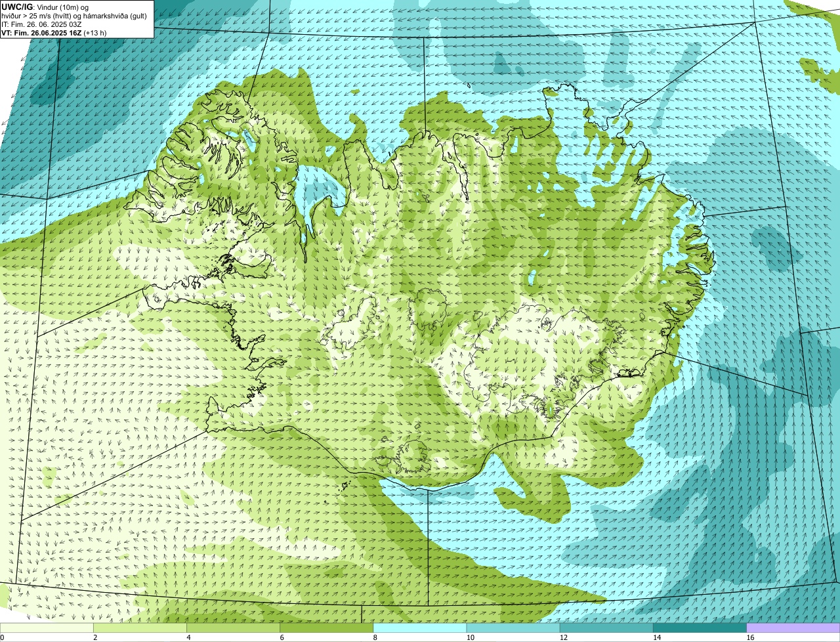Click the legend scale label "0"
This screenshot has height=642, width=840.
2,637
